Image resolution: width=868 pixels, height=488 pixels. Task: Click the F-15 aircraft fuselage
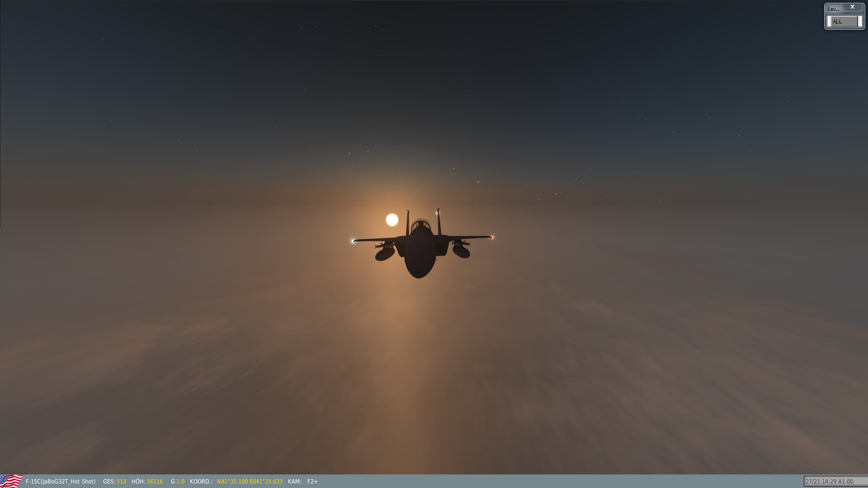pyautogui.click(x=419, y=255)
